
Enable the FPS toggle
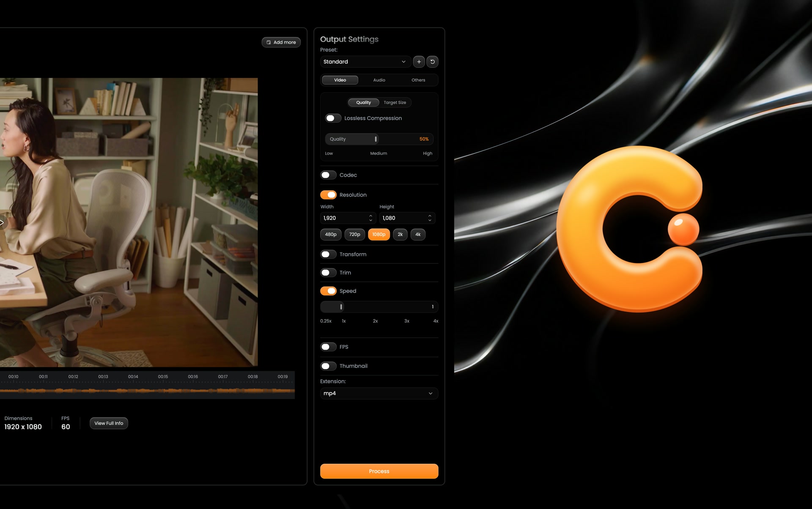coord(328,347)
